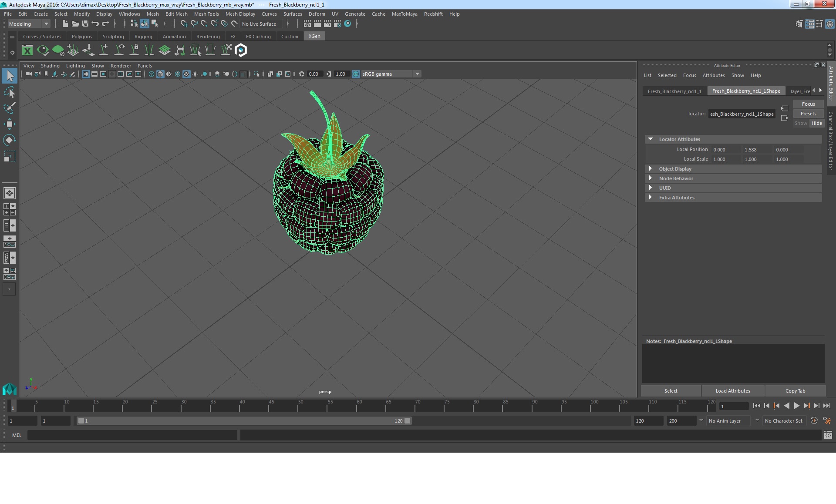Image resolution: width=836 pixels, height=504 pixels.
Task: Expand the Object Display section
Action: coord(651,169)
